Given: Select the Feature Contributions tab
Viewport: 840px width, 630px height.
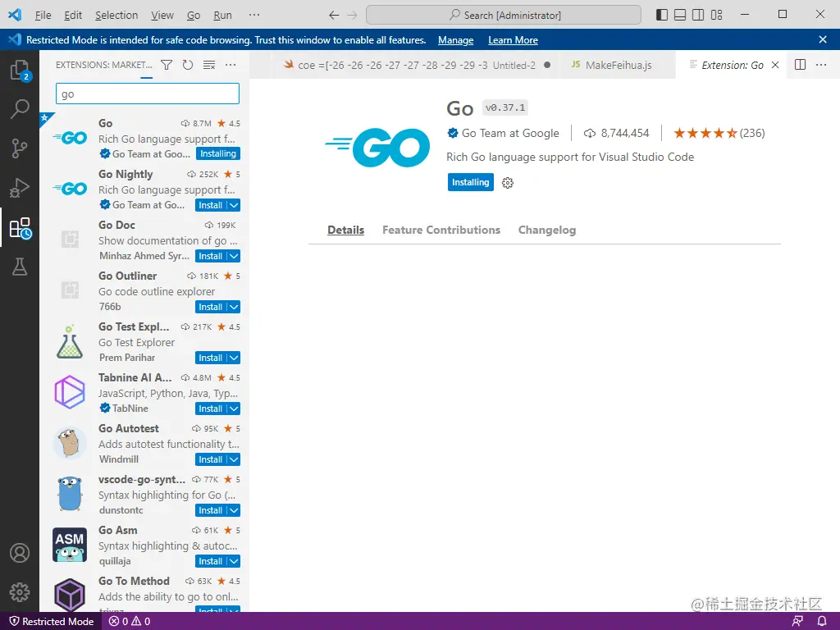Looking at the screenshot, I should click(441, 230).
